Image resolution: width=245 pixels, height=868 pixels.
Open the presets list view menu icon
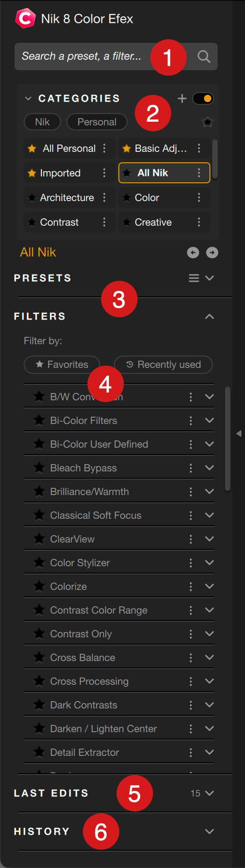point(194,278)
